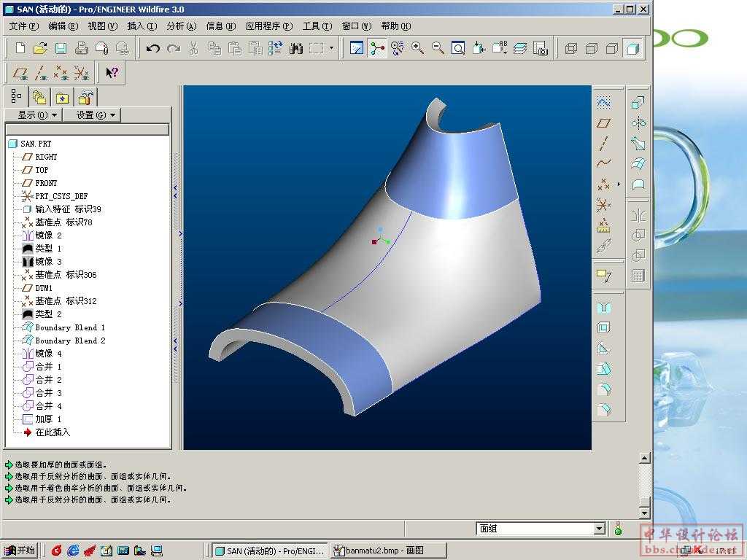Viewport: 747px width, 560px height.
Task: Switch to wireframe display mode
Action: 570,48
